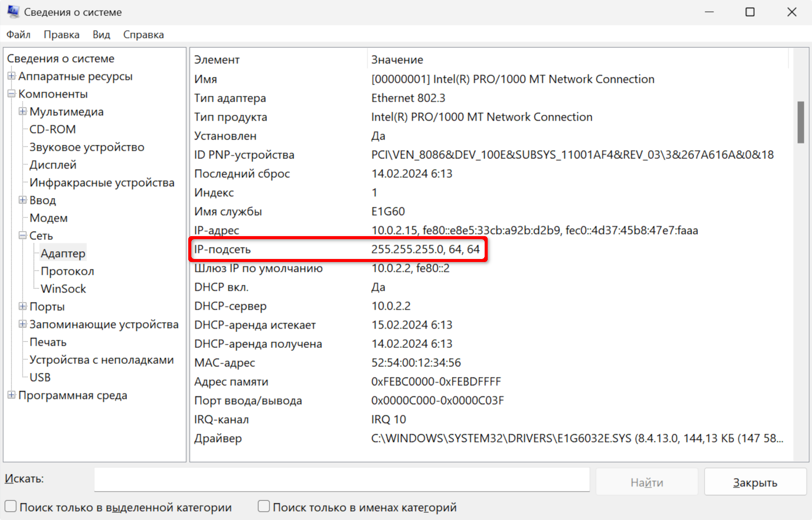Viewport: 812px width, 520px height.
Task: Open the Справка menu
Action: (x=144, y=35)
